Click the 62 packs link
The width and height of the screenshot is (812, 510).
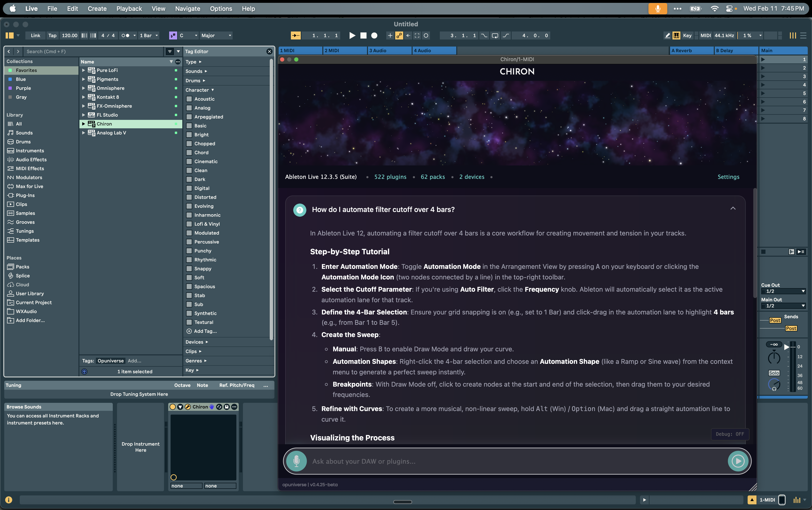click(x=433, y=177)
